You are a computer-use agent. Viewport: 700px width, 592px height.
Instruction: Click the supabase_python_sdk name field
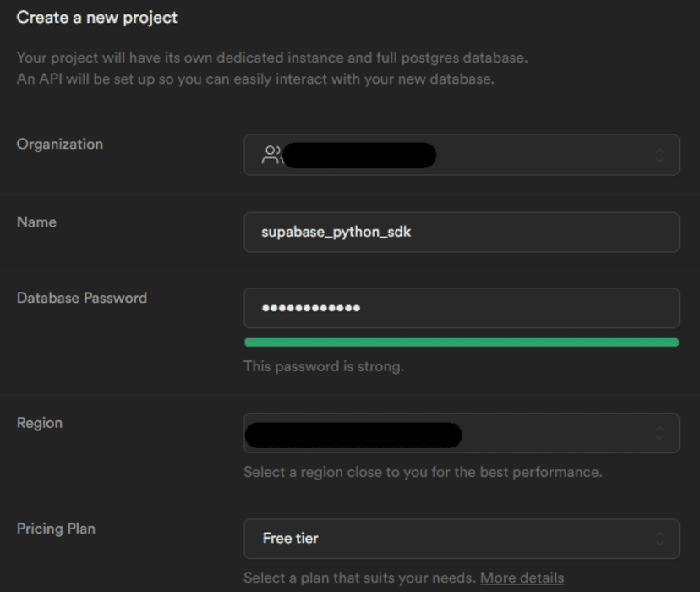point(462,232)
